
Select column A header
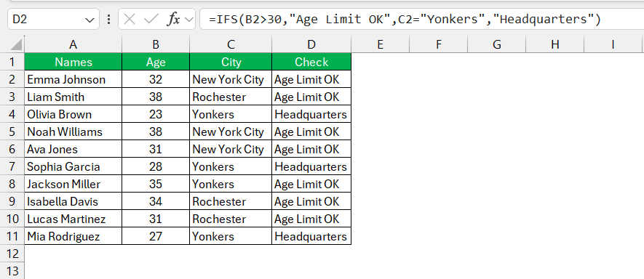(x=73, y=44)
